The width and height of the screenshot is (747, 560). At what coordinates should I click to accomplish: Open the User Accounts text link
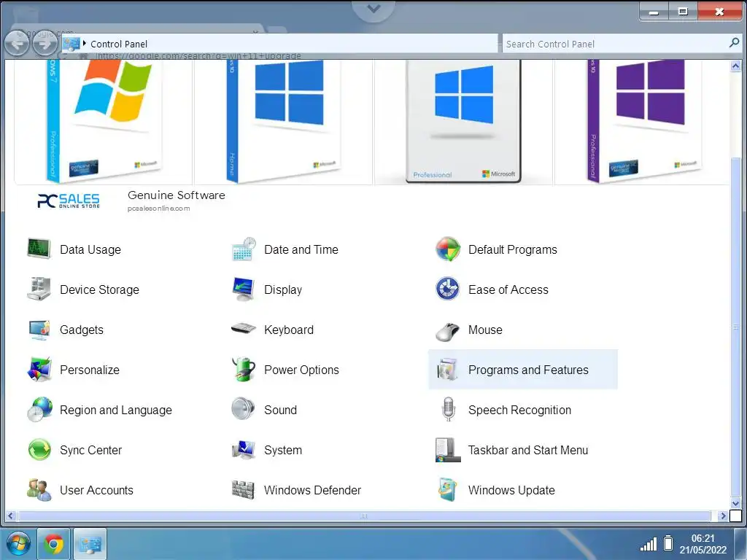coord(97,490)
